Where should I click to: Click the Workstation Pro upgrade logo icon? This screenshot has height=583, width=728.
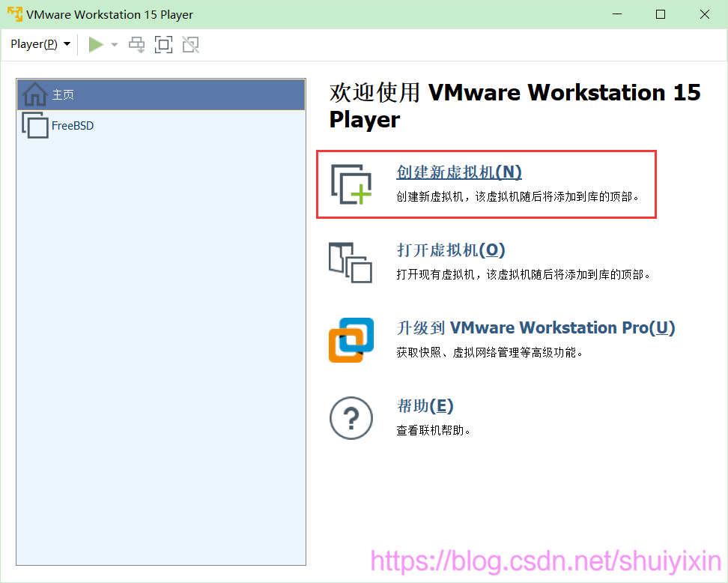click(351, 340)
